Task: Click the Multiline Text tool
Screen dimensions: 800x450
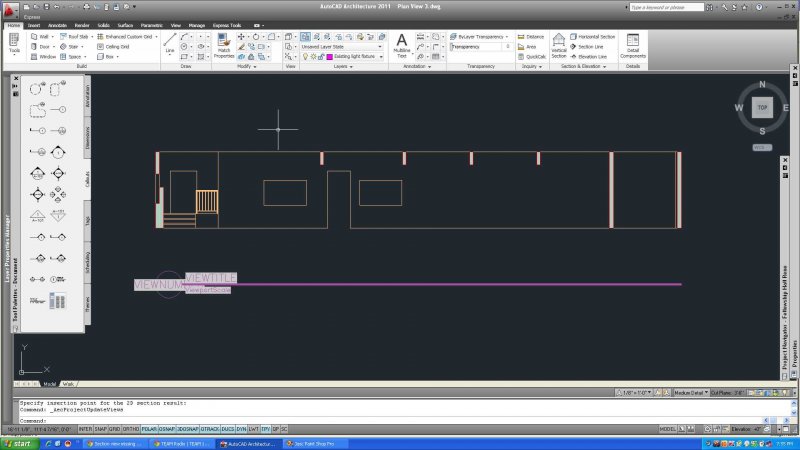Action: (402, 45)
